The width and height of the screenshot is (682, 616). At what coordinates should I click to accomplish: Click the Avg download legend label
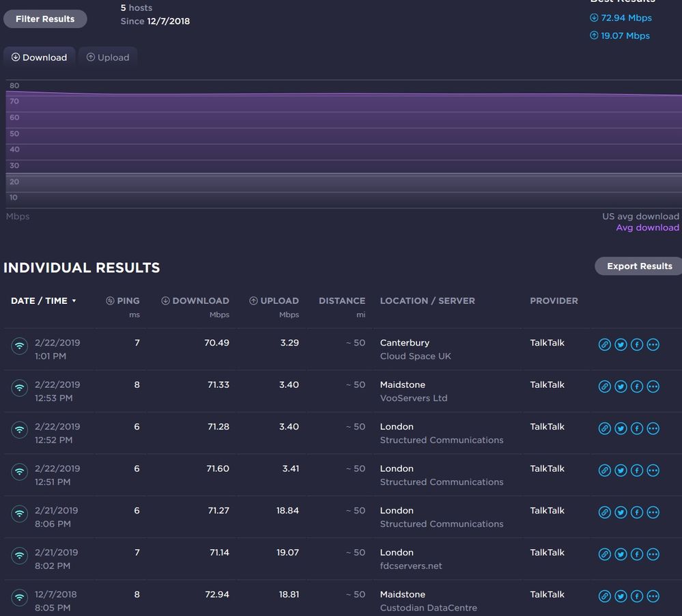[x=647, y=227]
